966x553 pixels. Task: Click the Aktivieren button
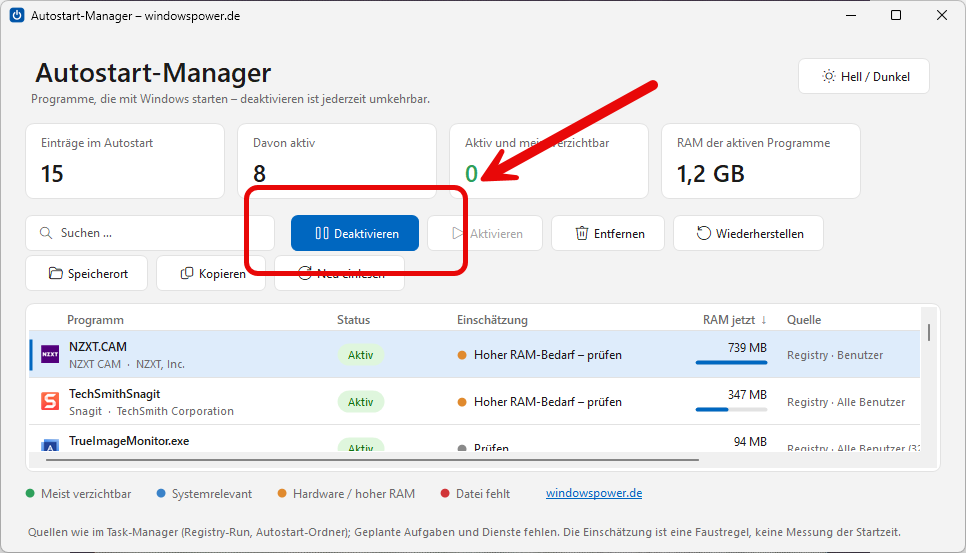(x=485, y=233)
